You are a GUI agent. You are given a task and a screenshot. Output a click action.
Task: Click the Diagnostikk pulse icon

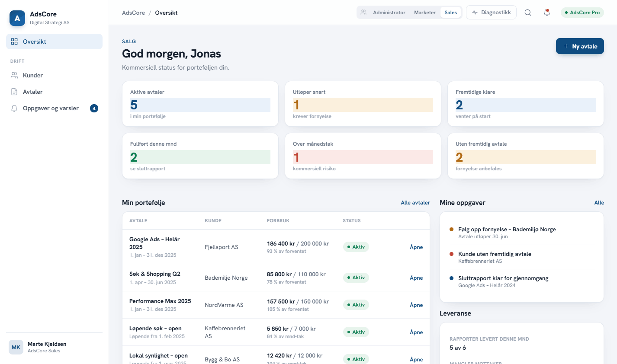click(x=475, y=13)
